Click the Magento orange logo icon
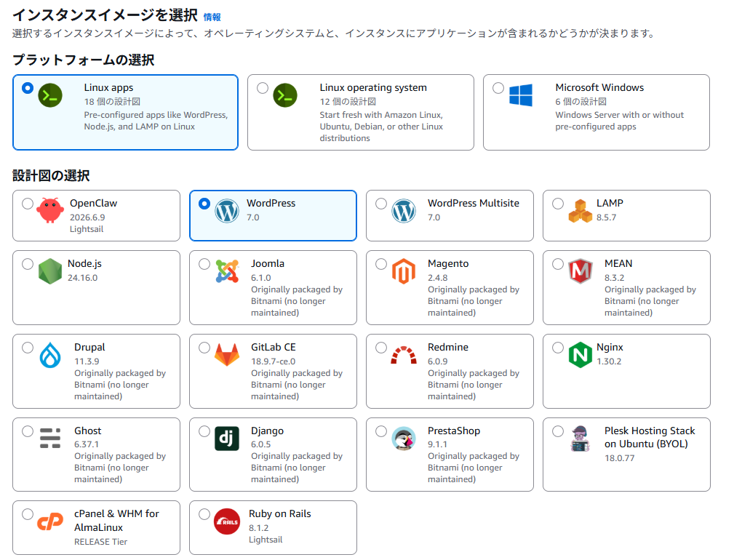The height and width of the screenshot is (560, 734). point(404,271)
